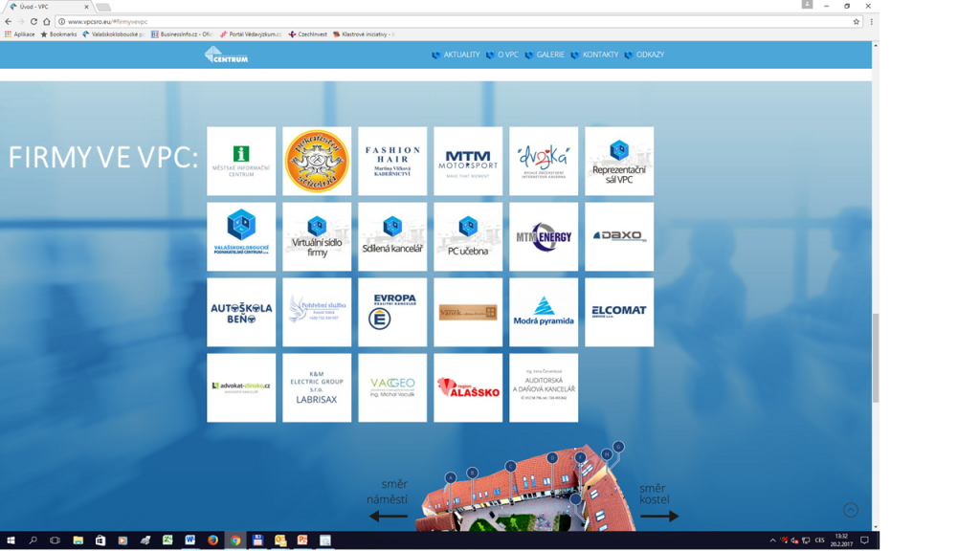Open the O VPC menu item
The width and height of the screenshot is (980, 551).
[x=507, y=55]
